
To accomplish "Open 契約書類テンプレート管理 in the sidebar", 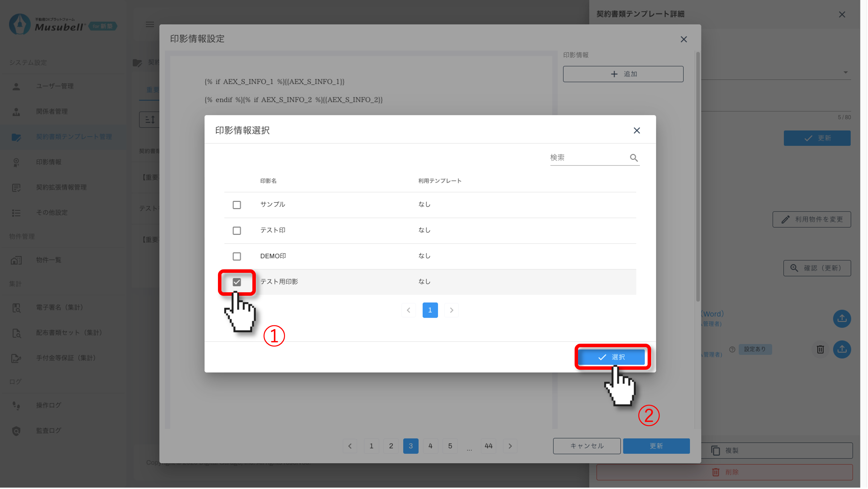I will click(74, 137).
